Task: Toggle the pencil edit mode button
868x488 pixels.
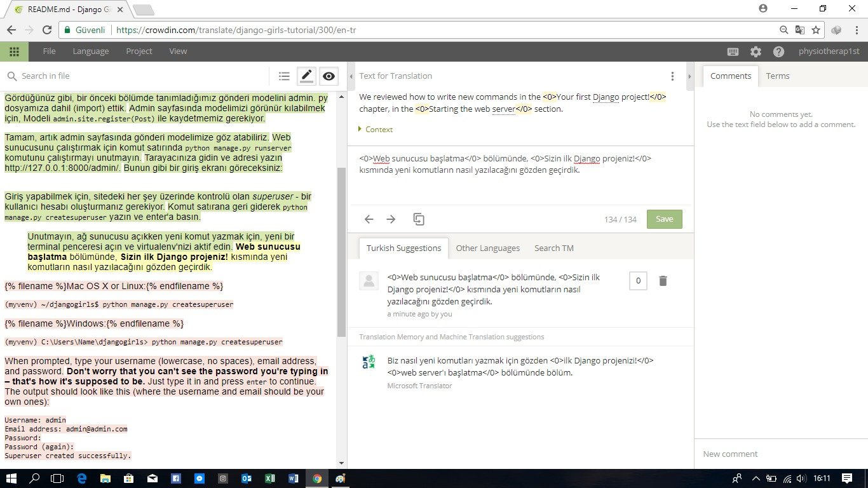Action: pos(306,76)
